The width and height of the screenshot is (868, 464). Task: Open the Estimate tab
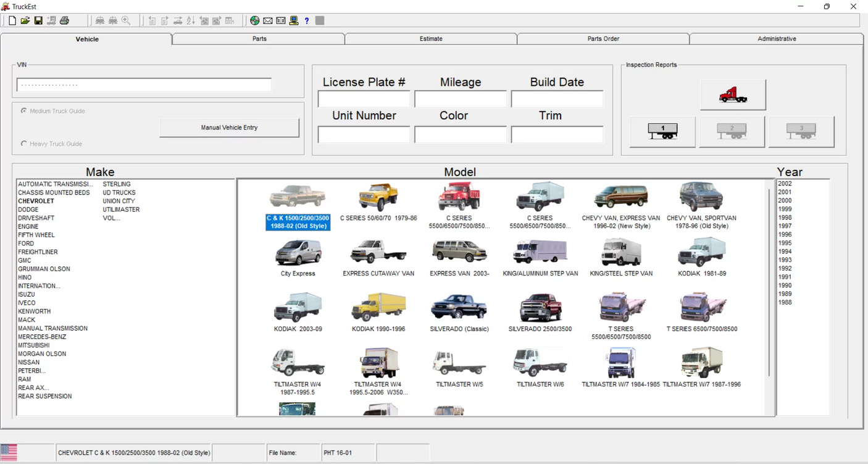click(x=430, y=38)
